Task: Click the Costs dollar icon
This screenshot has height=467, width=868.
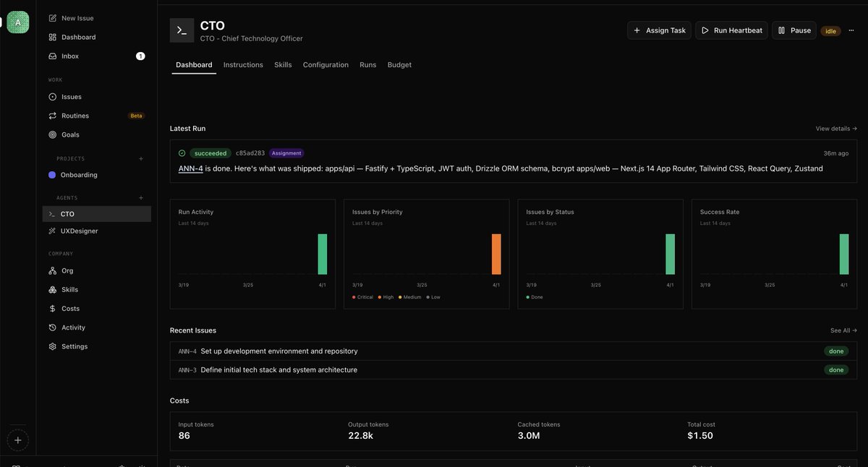Action: click(x=52, y=309)
